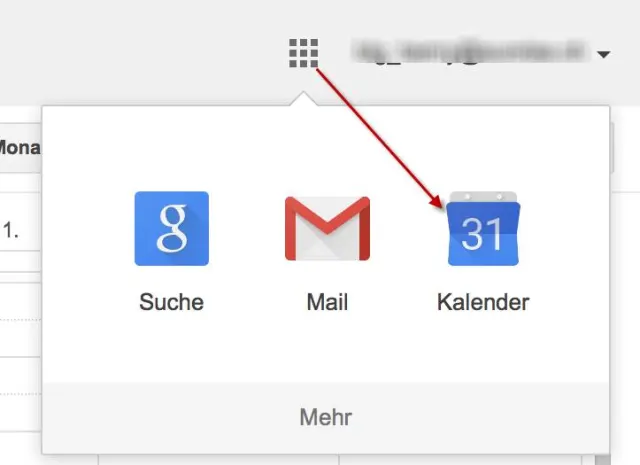This screenshot has height=465, width=640.
Task: Click the gray footer bar around Mehr
Action: point(326,418)
